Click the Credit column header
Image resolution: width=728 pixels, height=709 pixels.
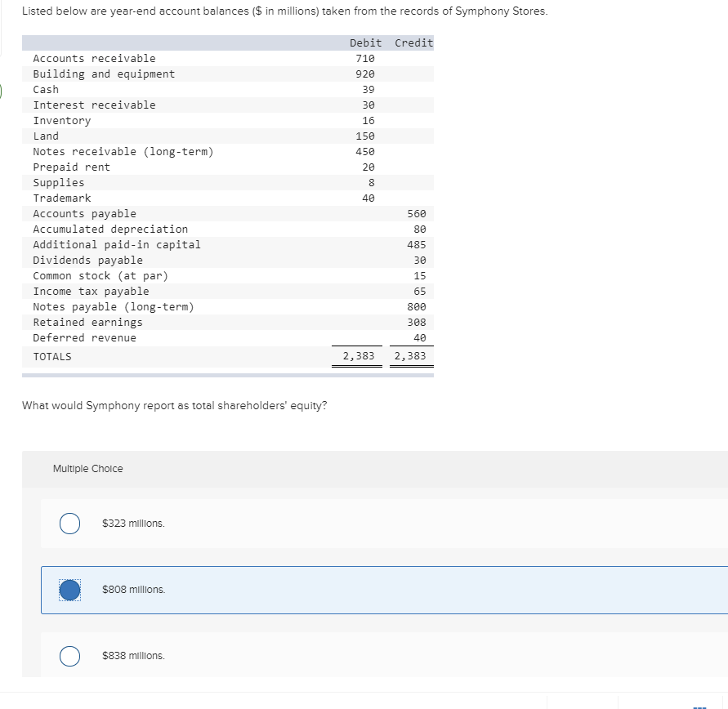coord(413,42)
